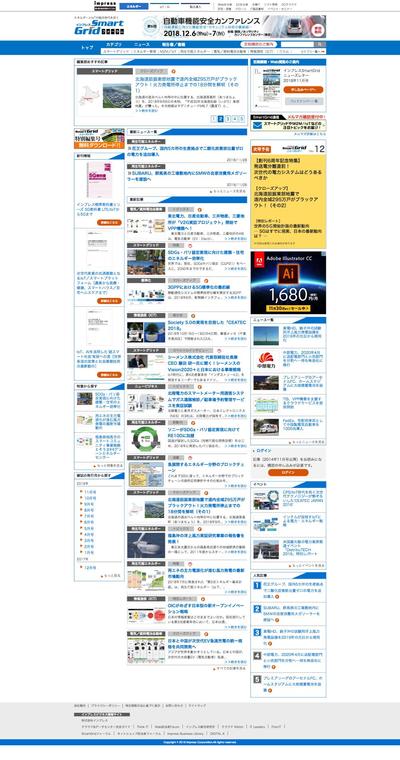Open the ニュース navigation menu
The height and width of the screenshot is (760, 400).
click(x=142, y=44)
